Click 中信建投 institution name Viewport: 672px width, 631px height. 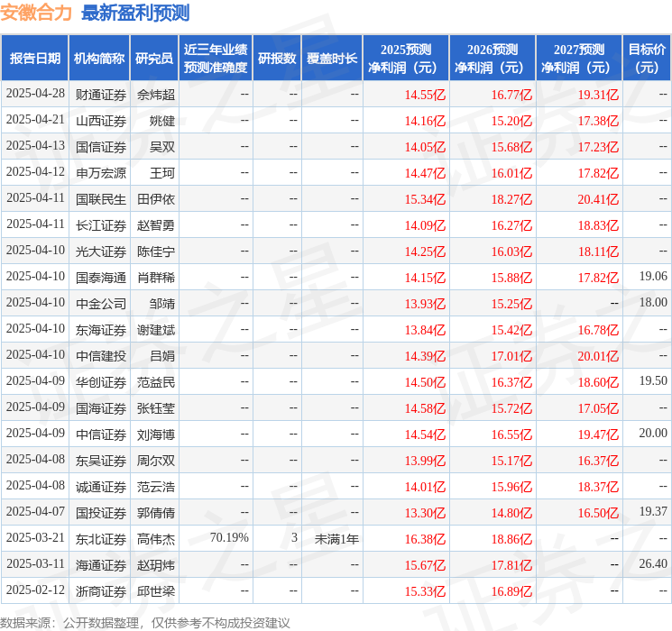tap(101, 356)
